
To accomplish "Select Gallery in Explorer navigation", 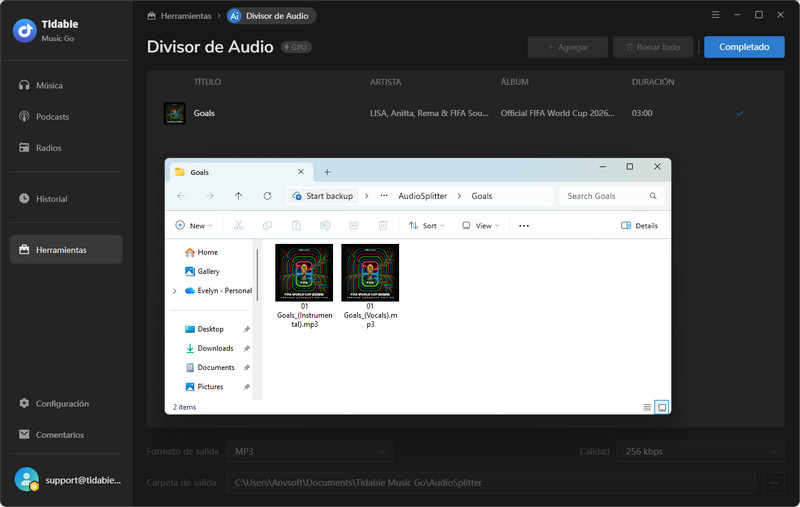I will click(202, 271).
